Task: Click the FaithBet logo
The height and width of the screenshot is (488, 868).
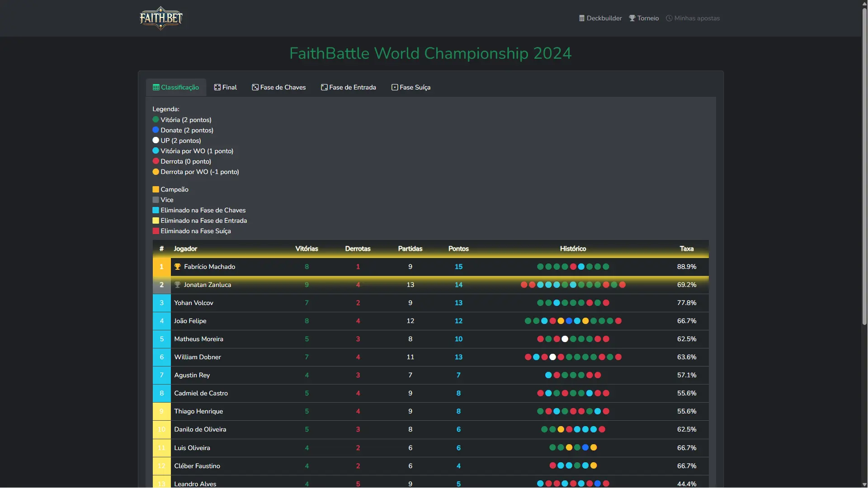Action: (x=161, y=18)
